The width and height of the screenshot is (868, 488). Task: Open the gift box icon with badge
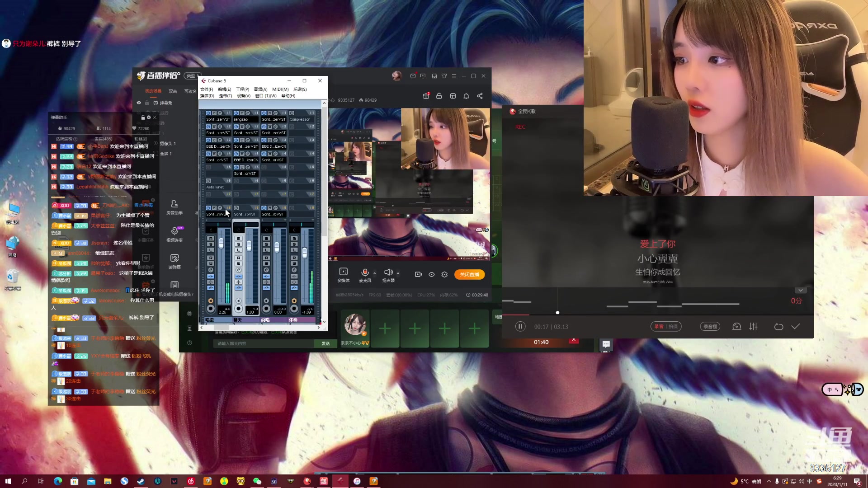point(426,96)
